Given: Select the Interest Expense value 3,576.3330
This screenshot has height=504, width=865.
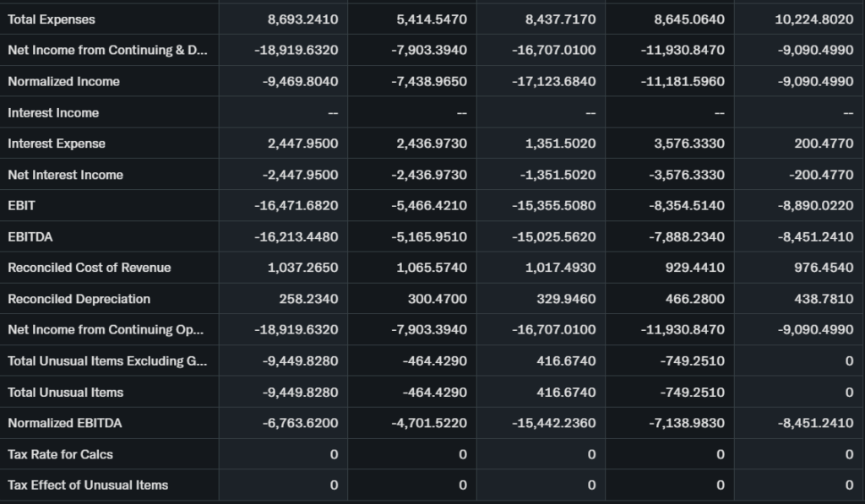Looking at the screenshot, I should point(688,144).
